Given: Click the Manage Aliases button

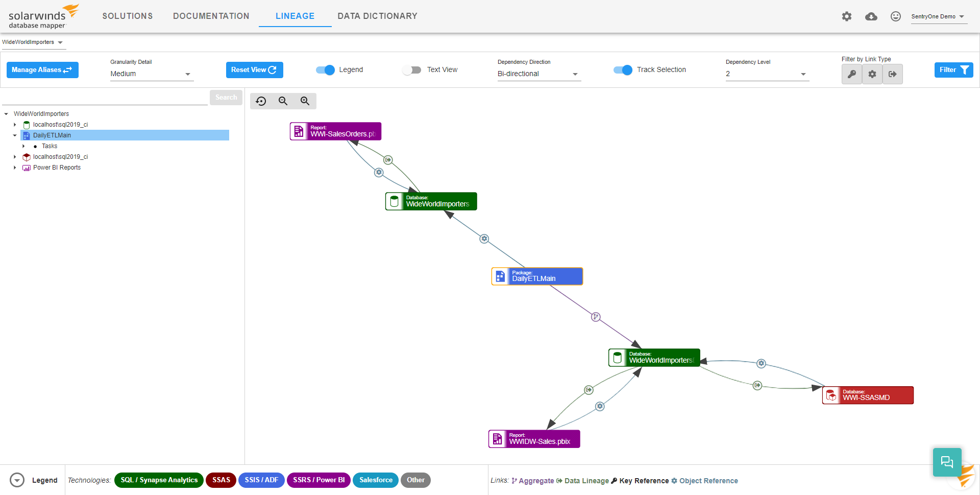Looking at the screenshot, I should pyautogui.click(x=42, y=70).
